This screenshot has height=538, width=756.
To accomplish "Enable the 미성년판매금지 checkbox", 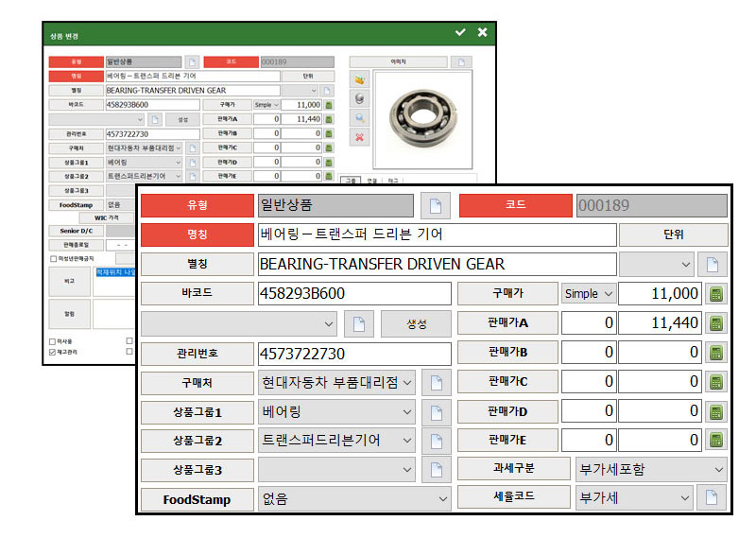I will 54,259.
